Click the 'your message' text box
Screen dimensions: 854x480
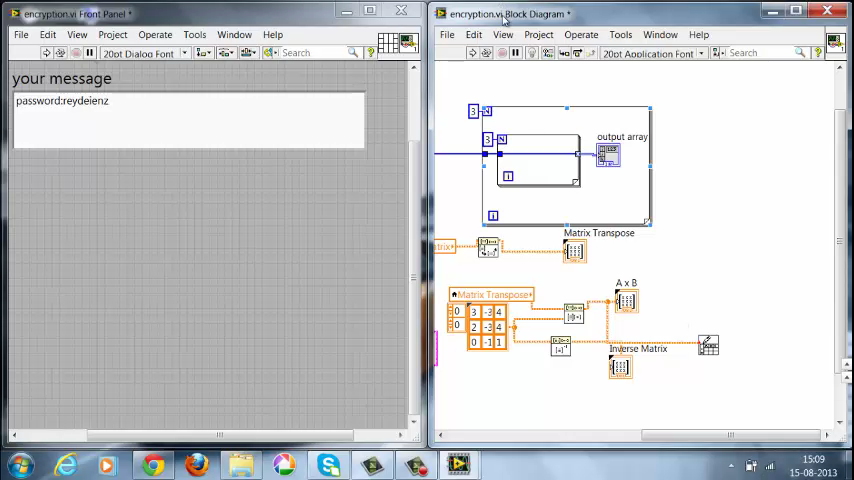click(189, 119)
